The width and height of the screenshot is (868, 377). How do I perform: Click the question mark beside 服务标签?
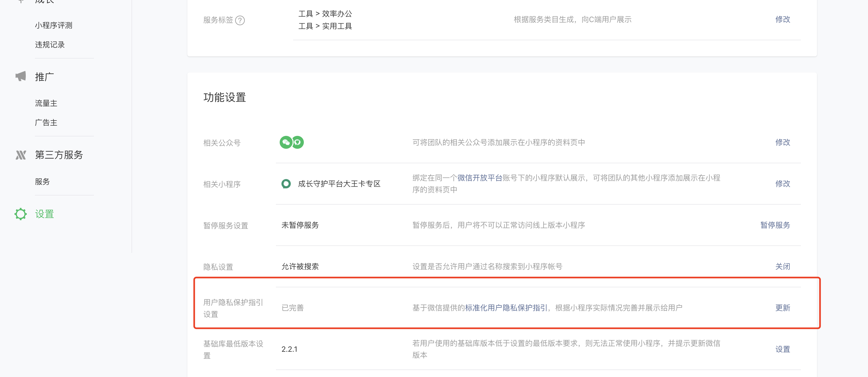tap(240, 21)
